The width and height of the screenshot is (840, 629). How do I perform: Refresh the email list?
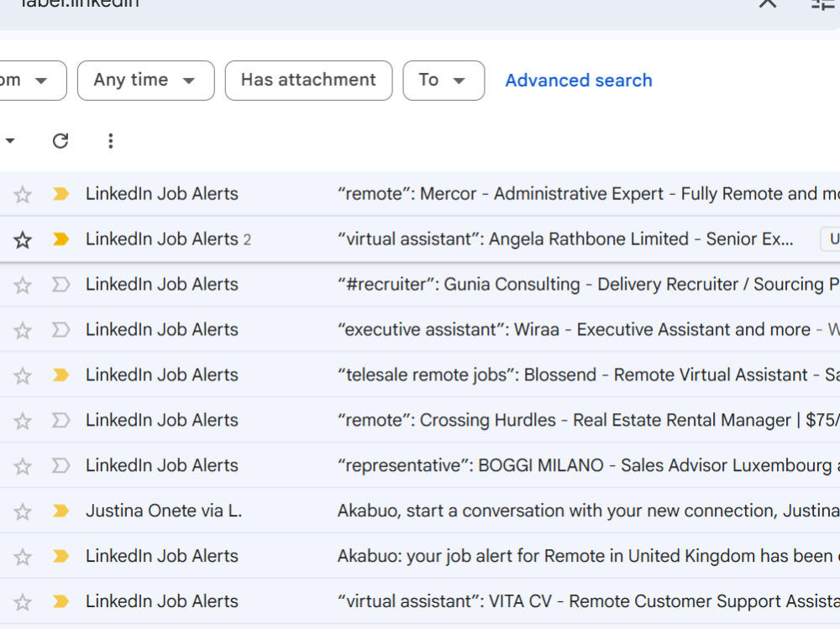tap(60, 141)
